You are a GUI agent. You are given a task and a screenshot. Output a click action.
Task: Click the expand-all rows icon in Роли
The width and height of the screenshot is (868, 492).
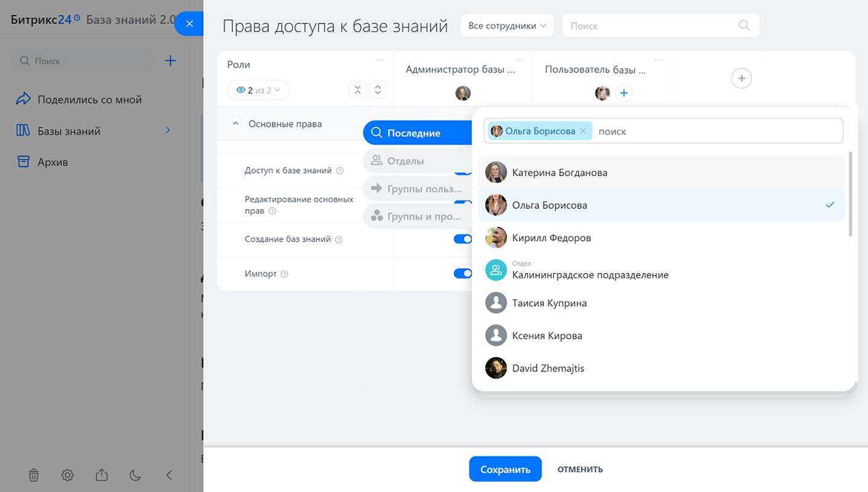[378, 90]
